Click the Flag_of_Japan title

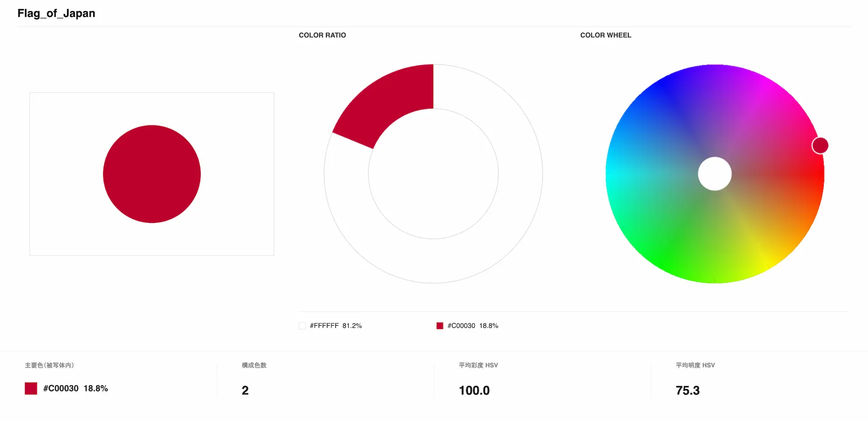tap(56, 14)
